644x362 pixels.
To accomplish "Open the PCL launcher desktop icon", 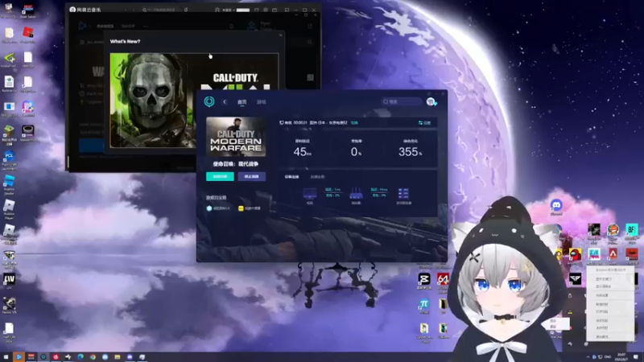I will coord(9,160).
